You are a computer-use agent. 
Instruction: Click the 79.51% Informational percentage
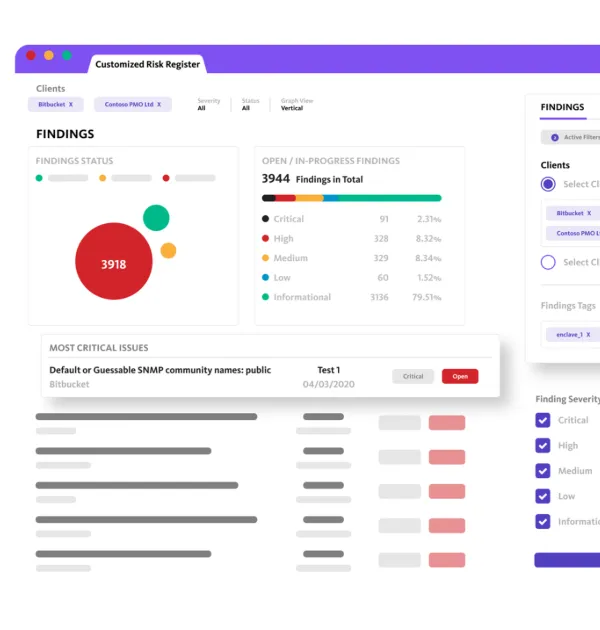pos(426,297)
